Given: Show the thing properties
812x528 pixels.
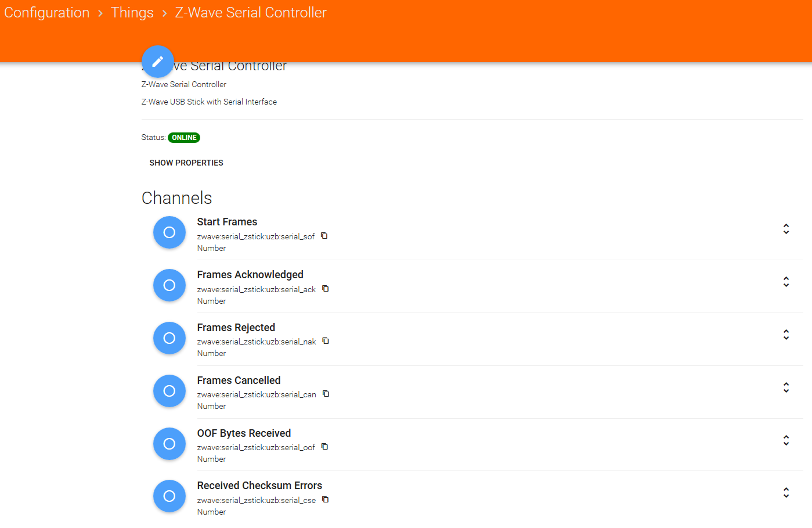Looking at the screenshot, I should coord(186,163).
